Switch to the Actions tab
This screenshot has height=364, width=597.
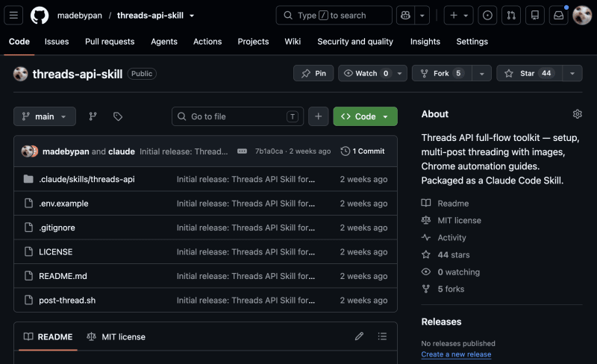(207, 42)
